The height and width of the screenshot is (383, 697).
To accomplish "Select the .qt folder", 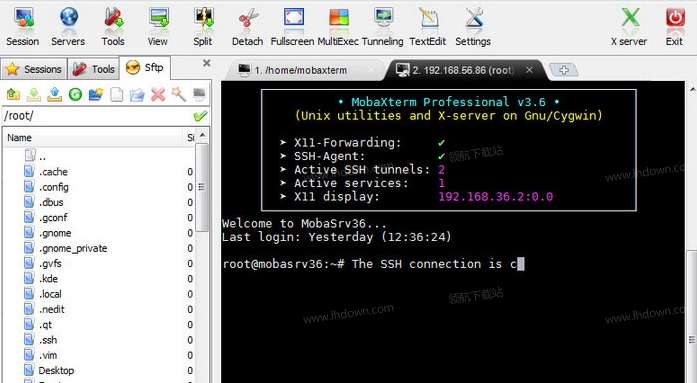I will pyautogui.click(x=38, y=325).
